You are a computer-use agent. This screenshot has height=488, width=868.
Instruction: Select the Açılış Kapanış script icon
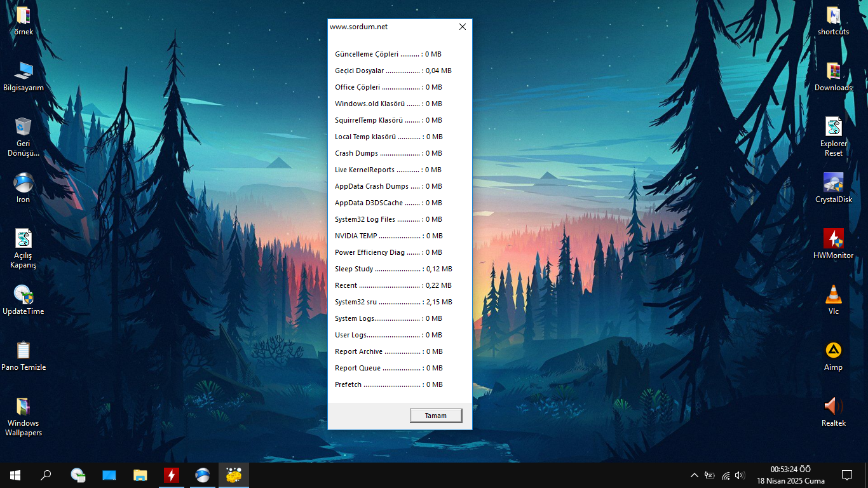[24, 248]
